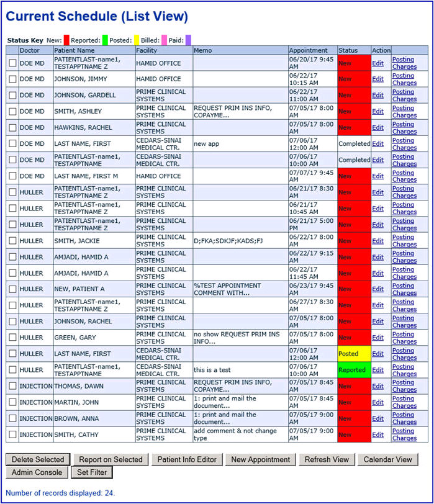Check the box for JOHNSON, JIMMY row
Screen dimensions: 434x504
tap(12, 79)
